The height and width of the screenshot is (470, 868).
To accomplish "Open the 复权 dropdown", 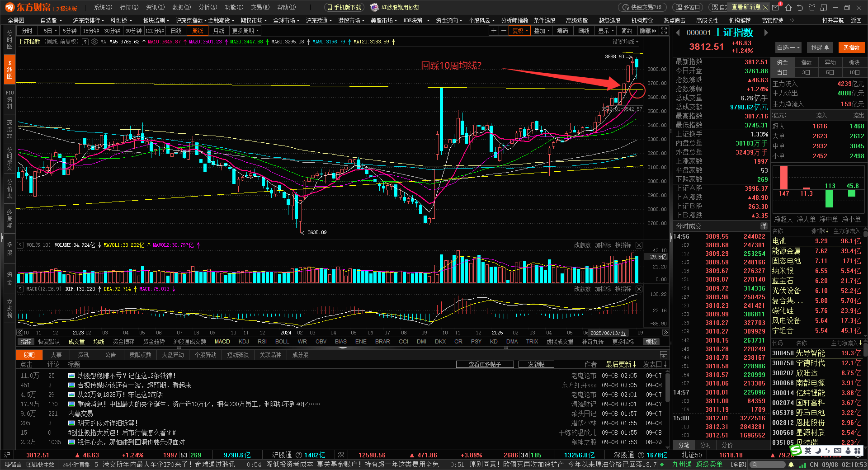I will point(520,31).
